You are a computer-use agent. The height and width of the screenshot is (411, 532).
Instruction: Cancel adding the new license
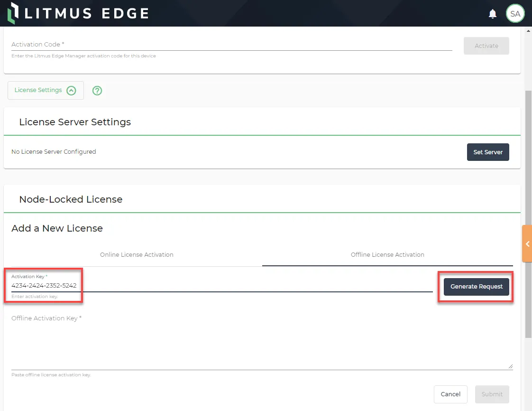(450, 394)
